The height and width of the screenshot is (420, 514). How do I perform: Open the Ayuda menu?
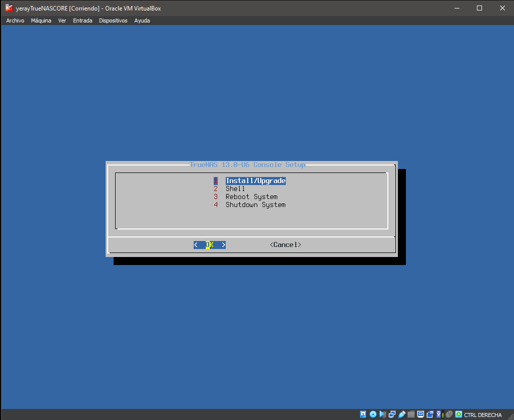pyautogui.click(x=142, y=20)
